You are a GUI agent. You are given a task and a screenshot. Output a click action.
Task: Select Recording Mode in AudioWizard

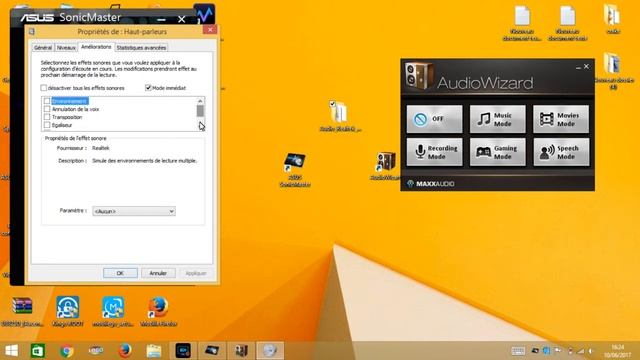click(434, 152)
